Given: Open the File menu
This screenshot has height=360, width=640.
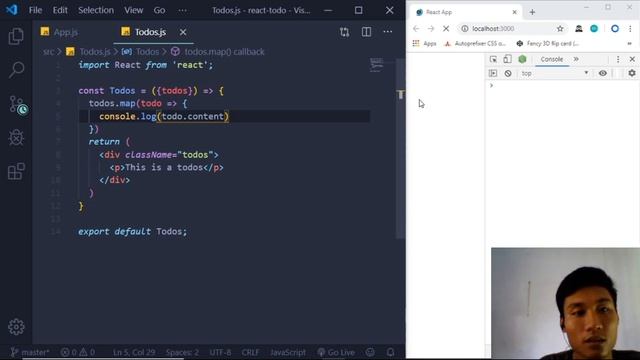Looking at the screenshot, I should [35, 10].
